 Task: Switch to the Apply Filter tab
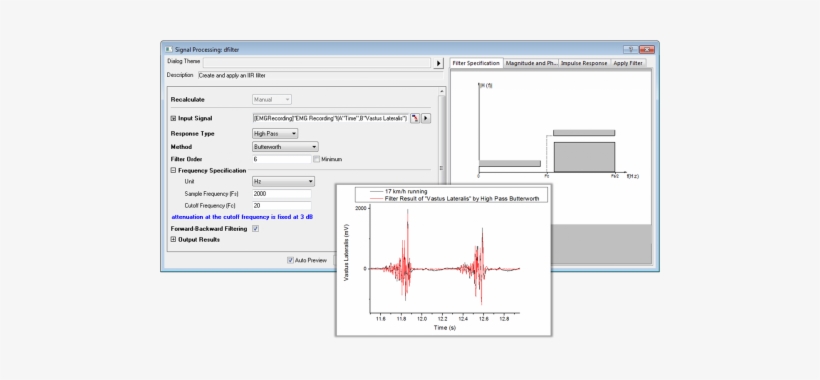(x=628, y=63)
